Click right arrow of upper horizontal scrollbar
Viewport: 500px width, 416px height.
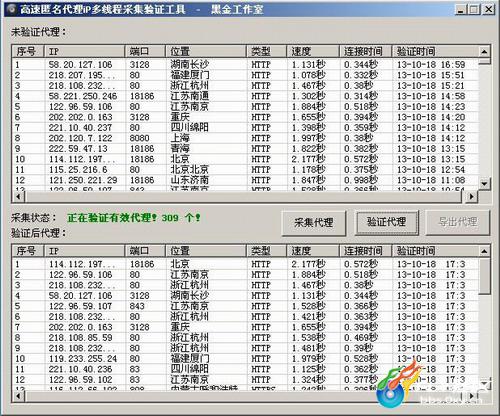471,197
